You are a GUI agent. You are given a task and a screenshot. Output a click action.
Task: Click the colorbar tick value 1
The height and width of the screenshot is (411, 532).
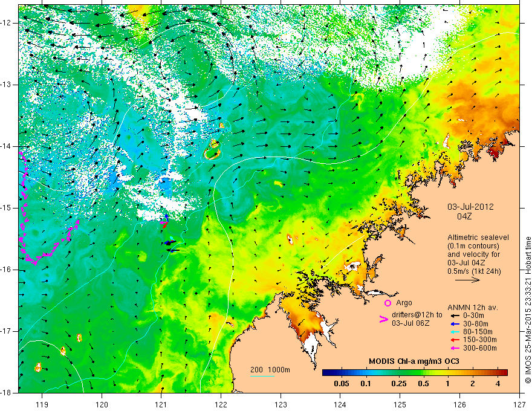(448, 384)
